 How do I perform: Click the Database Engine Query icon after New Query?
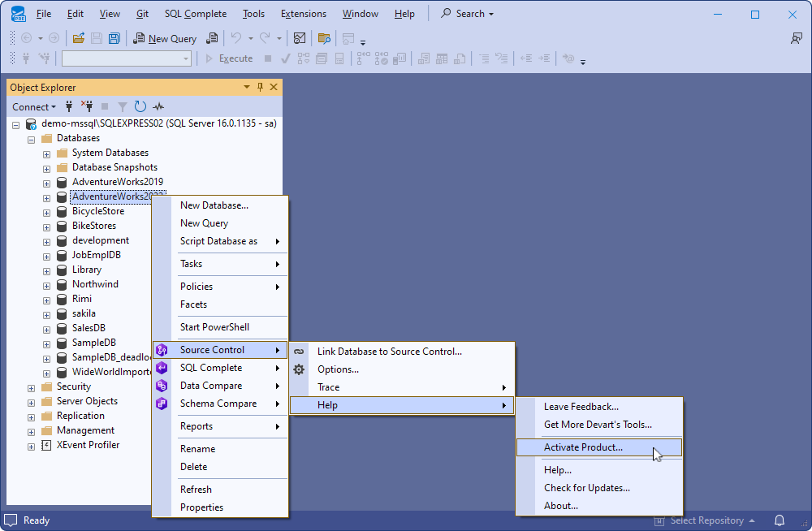pos(212,38)
